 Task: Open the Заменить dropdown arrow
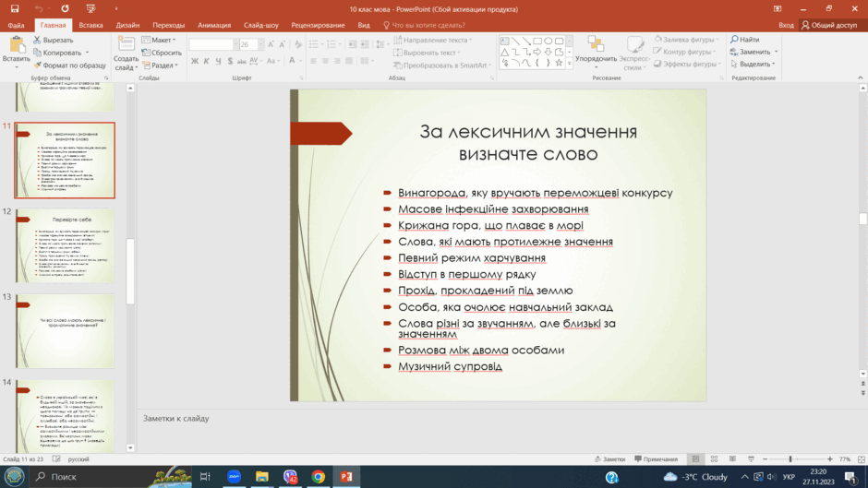click(776, 52)
